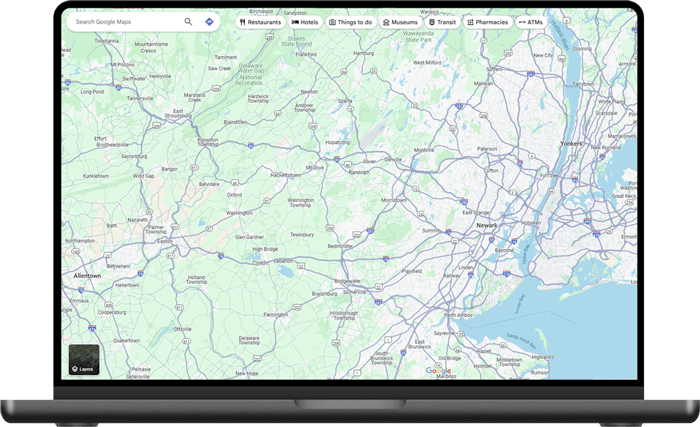This screenshot has height=427, width=700.
Task: Click the Newark city label
Action: click(487, 225)
